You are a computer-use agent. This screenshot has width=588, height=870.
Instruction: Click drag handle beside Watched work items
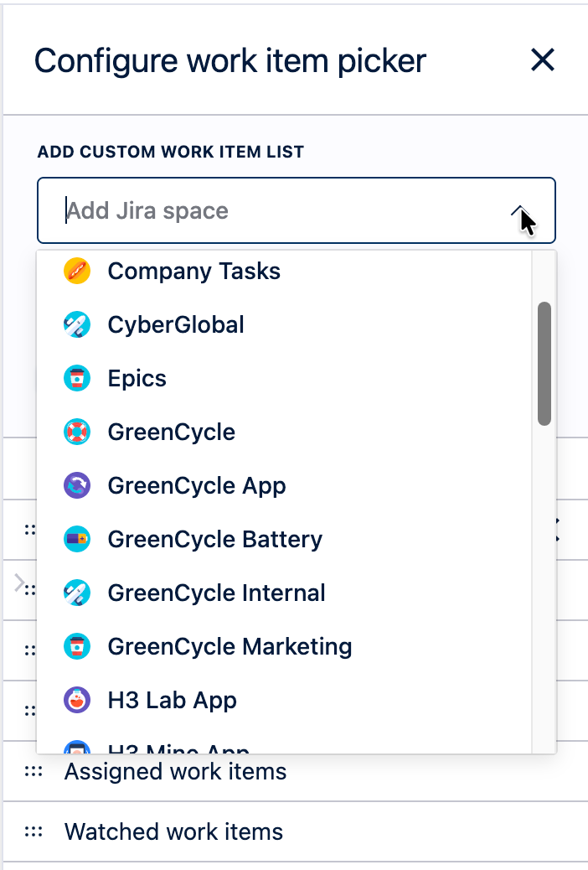coord(34,831)
